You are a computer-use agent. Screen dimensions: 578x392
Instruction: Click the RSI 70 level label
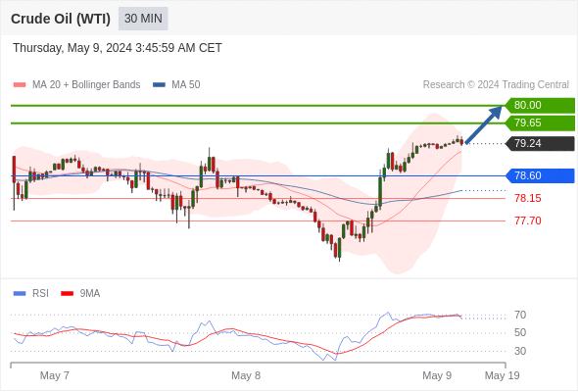click(x=520, y=315)
